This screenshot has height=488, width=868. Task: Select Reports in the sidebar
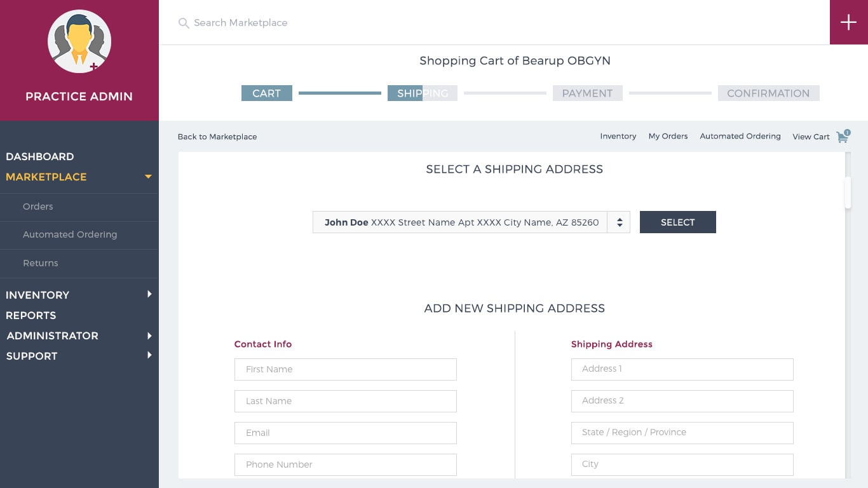(31, 315)
